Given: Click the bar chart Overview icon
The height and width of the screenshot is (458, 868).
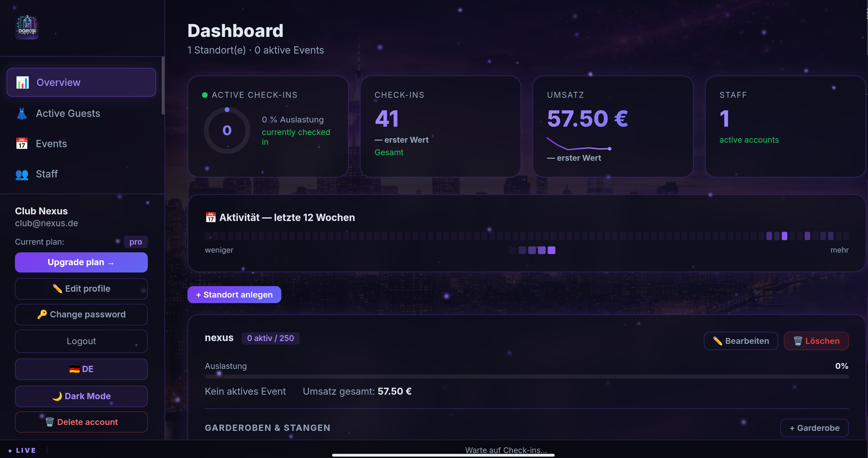Looking at the screenshot, I should coord(23,82).
